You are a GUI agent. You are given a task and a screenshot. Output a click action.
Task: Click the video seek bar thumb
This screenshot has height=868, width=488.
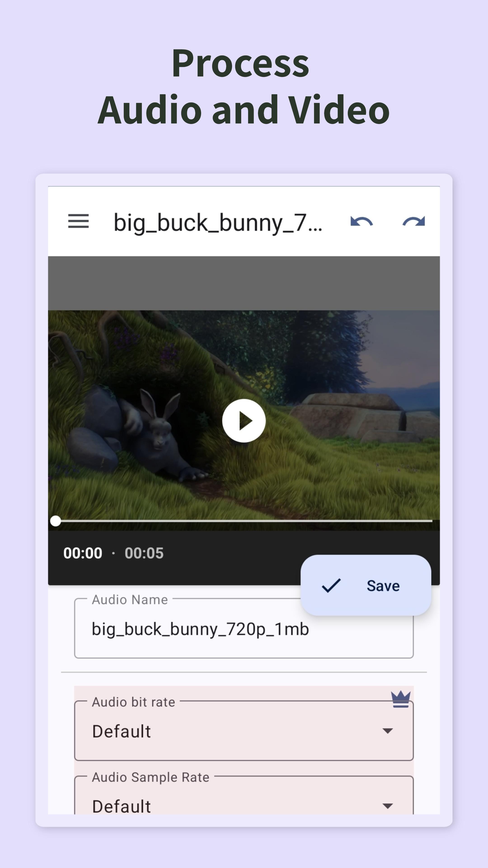(x=56, y=521)
